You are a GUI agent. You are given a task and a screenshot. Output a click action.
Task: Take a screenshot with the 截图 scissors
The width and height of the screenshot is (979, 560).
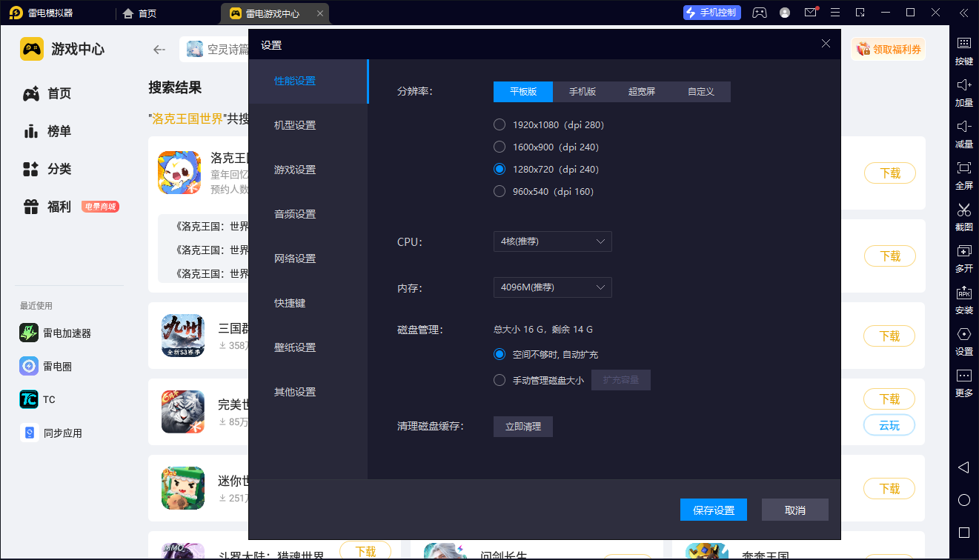pyautogui.click(x=963, y=216)
